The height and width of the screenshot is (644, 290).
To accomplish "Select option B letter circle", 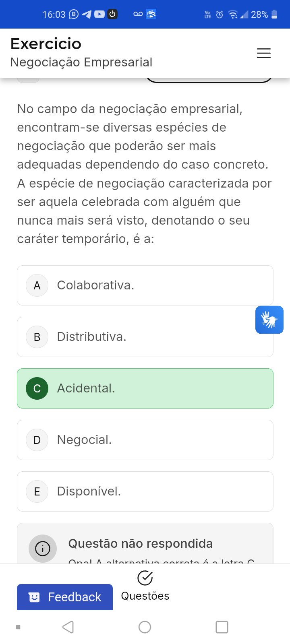I will pyautogui.click(x=37, y=337).
